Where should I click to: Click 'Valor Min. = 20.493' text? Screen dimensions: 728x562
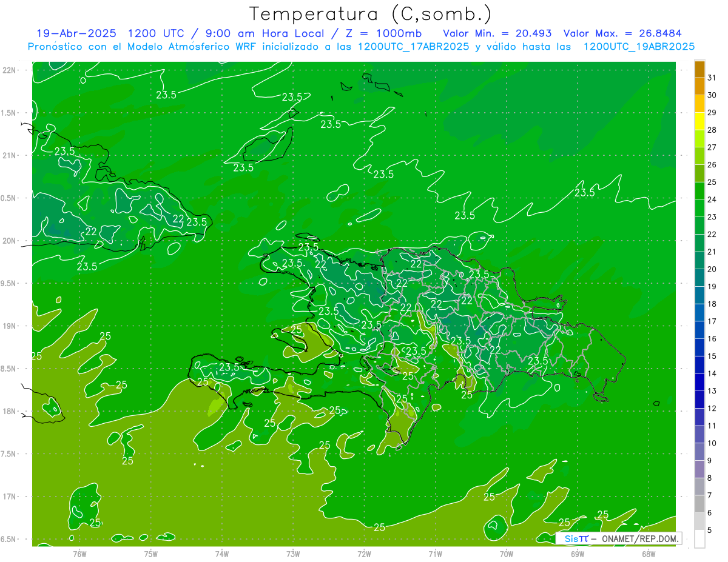click(x=497, y=33)
